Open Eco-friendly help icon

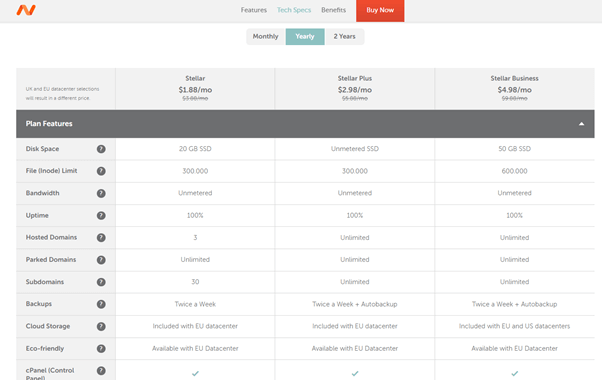click(101, 349)
